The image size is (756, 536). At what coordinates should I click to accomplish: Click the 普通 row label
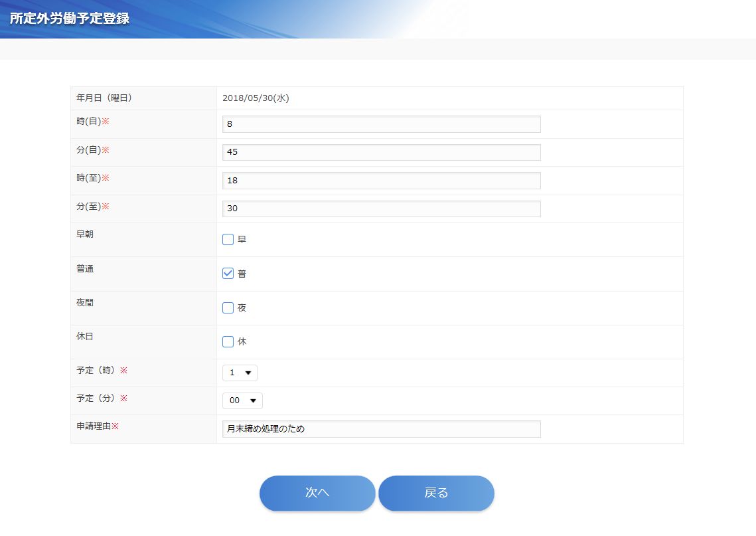85,268
